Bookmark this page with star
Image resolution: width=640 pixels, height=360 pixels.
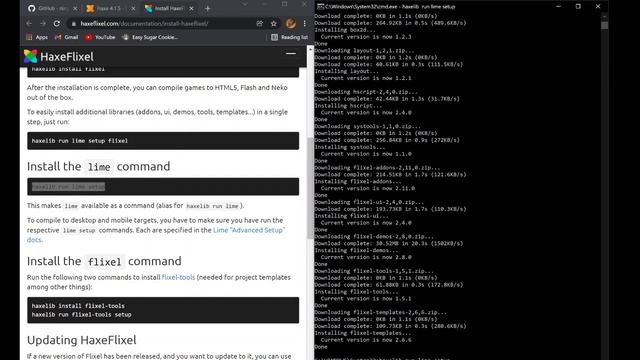(x=273, y=24)
